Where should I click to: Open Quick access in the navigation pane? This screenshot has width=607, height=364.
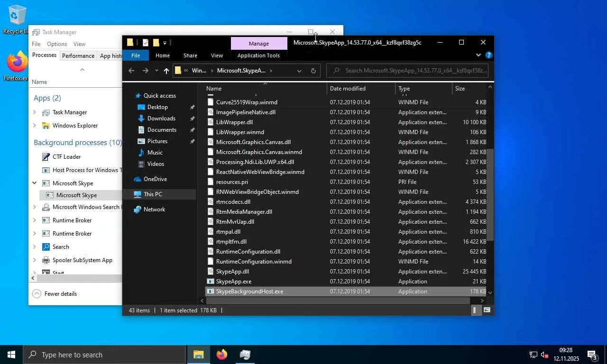[160, 95]
